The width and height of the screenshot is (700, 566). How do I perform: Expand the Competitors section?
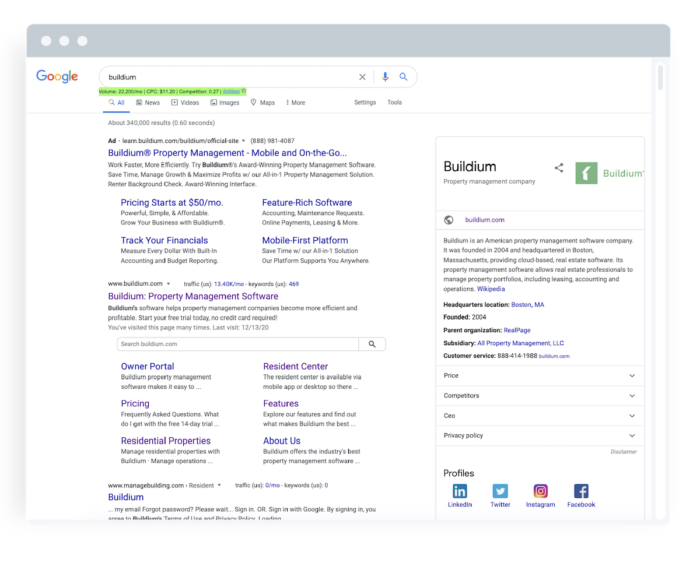[x=540, y=396]
